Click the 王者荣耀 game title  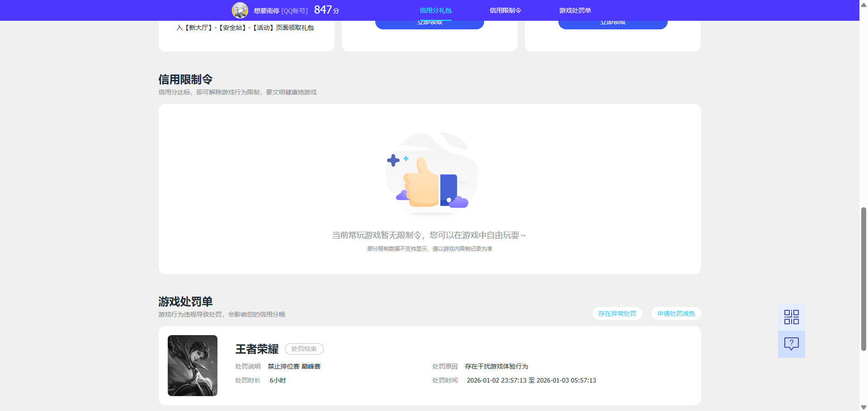tap(257, 349)
